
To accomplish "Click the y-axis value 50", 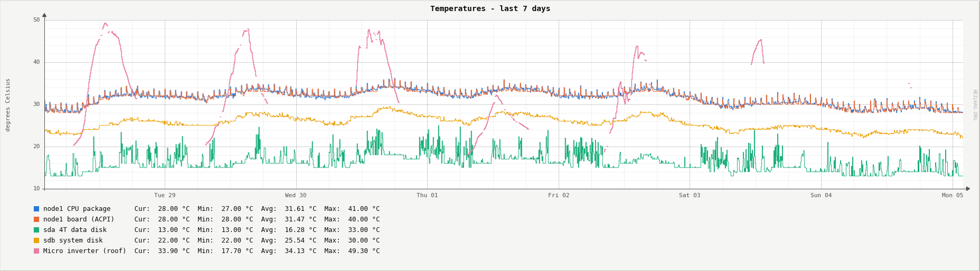I will pyautogui.click(x=36, y=20).
